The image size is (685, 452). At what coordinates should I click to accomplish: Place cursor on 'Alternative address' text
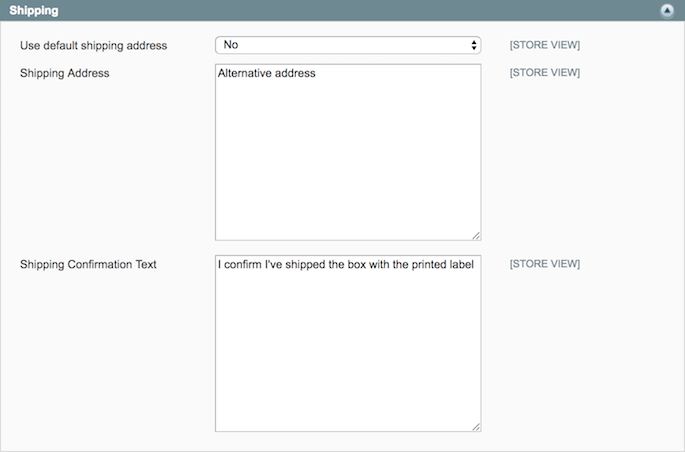tap(267, 73)
